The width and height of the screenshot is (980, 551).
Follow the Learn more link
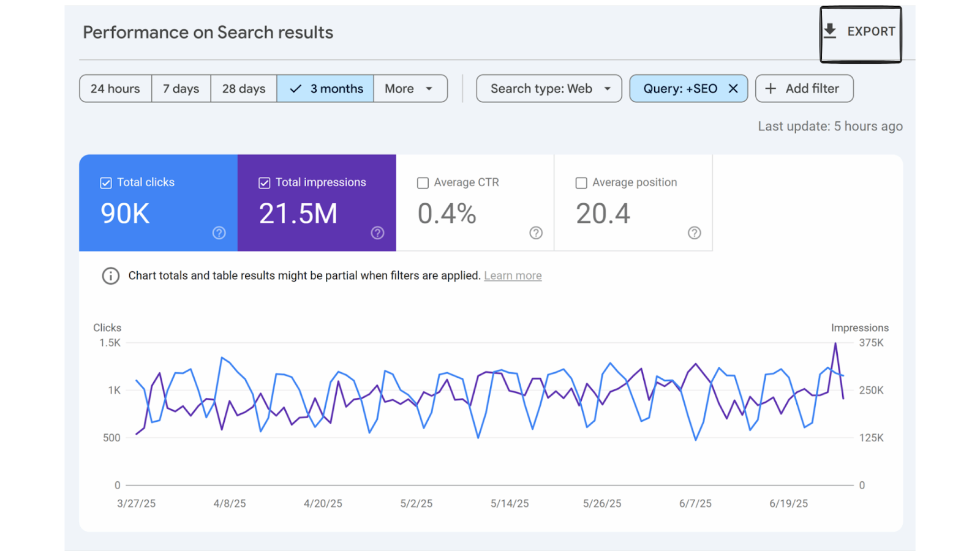click(513, 276)
